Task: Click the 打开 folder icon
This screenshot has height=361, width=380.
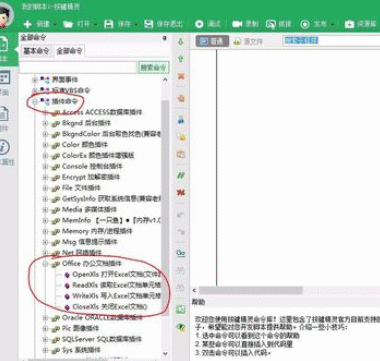Action: click(68, 24)
